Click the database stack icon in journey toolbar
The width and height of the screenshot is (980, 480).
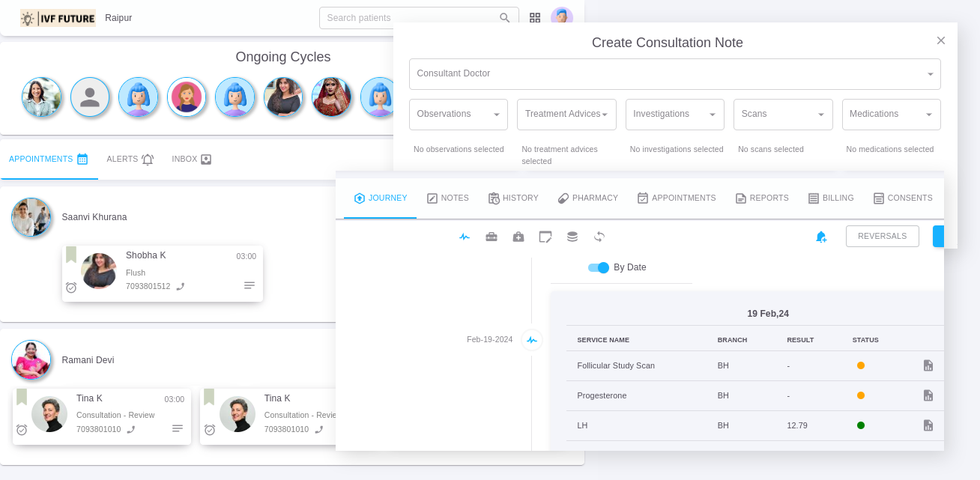(572, 237)
